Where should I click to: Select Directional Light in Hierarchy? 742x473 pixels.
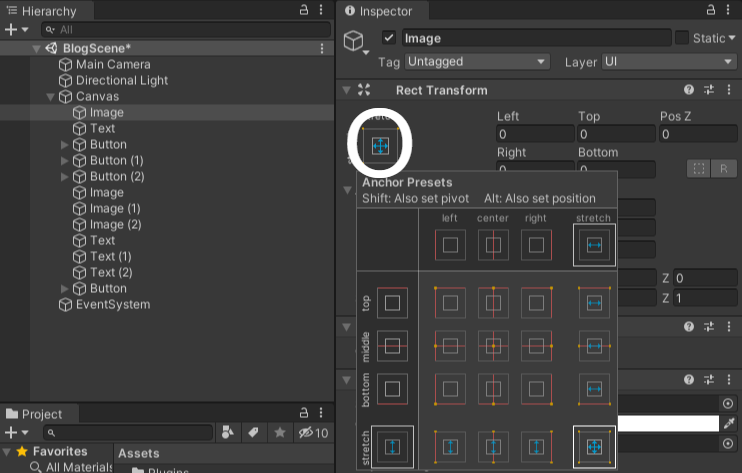pos(113,80)
